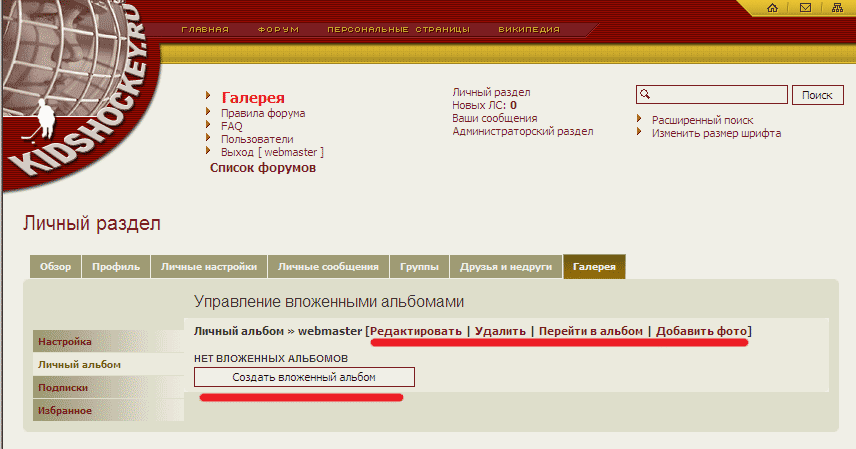Open Правила форума link
This screenshot has height=449, width=856.
263,113
